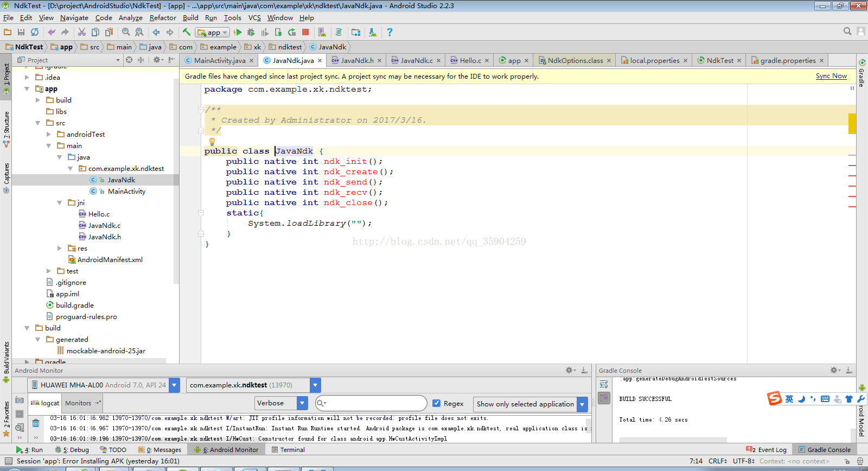Click the Copy icon in the toolbar
The image size is (868, 471).
[x=95, y=33]
